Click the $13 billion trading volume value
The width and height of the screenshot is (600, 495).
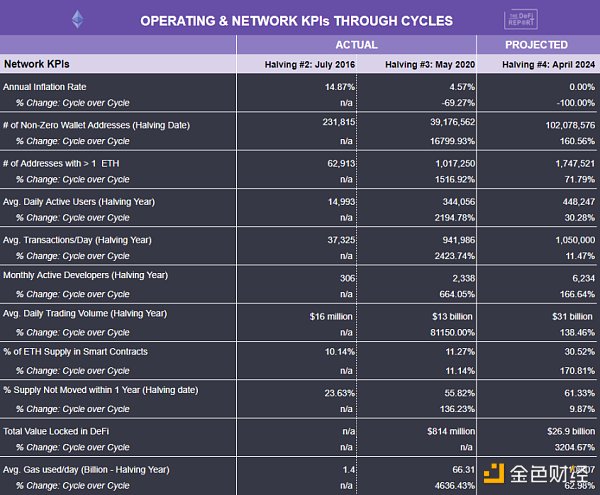tap(452, 316)
